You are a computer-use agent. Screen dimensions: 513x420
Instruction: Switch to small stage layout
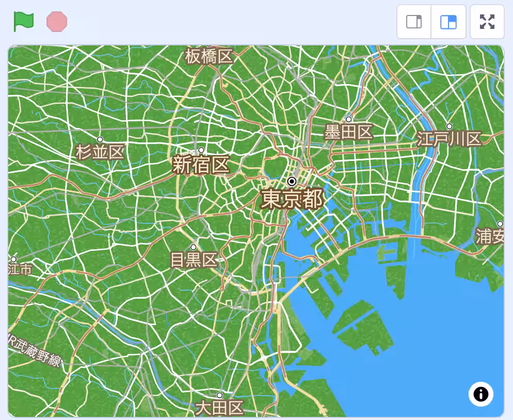pos(414,22)
